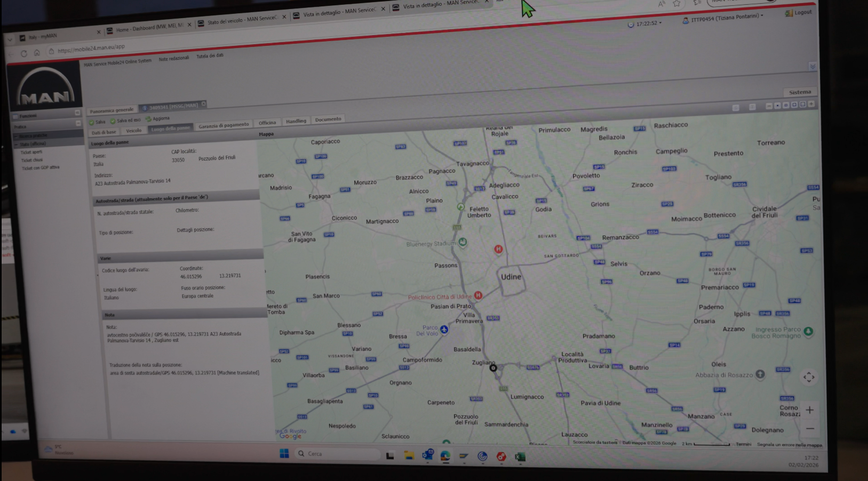The width and height of the screenshot is (868, 481).
Task: Open Excel from the Windows taskbar
Action: click(520, 457)
